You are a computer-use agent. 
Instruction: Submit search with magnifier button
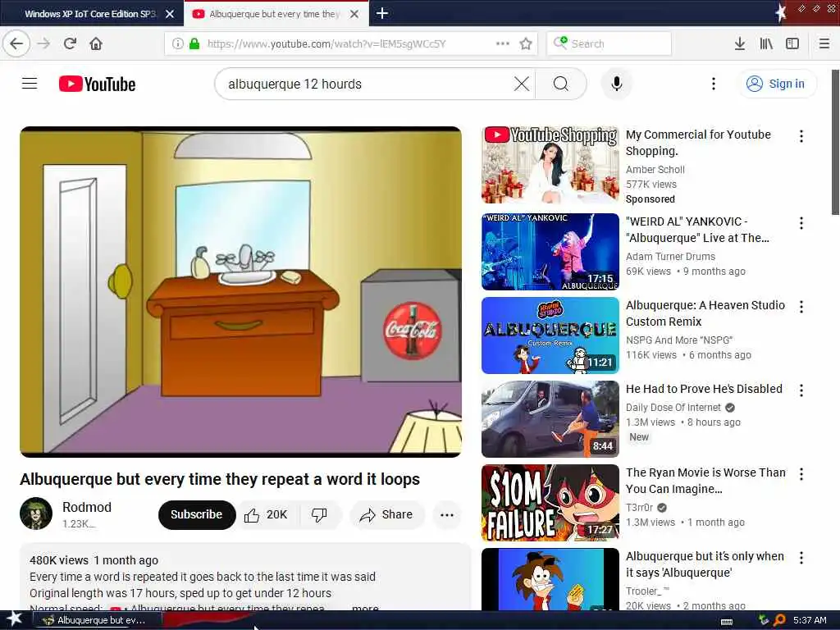click(x=561, y=84)
